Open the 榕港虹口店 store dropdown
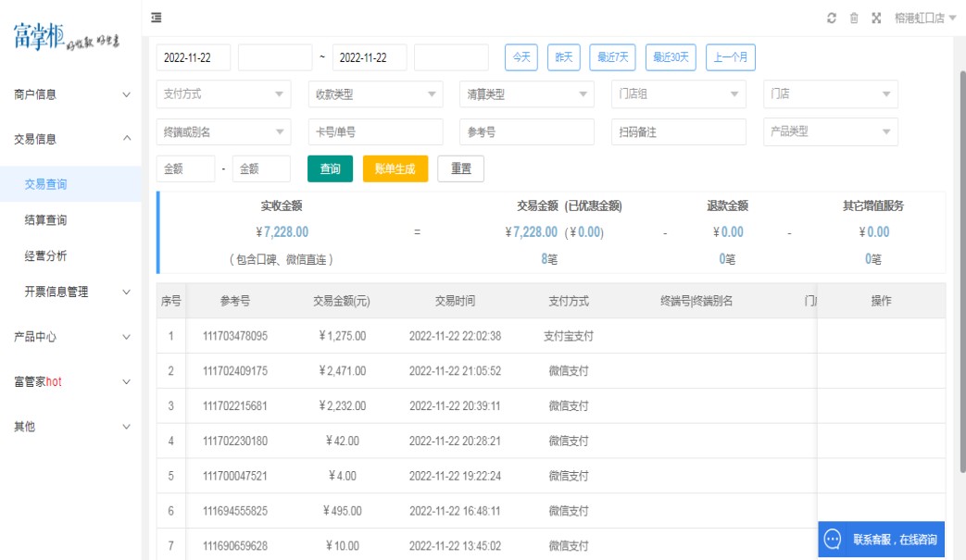This screenshot has height=560, width=966. pyautogui.click(x=924, y=19)
